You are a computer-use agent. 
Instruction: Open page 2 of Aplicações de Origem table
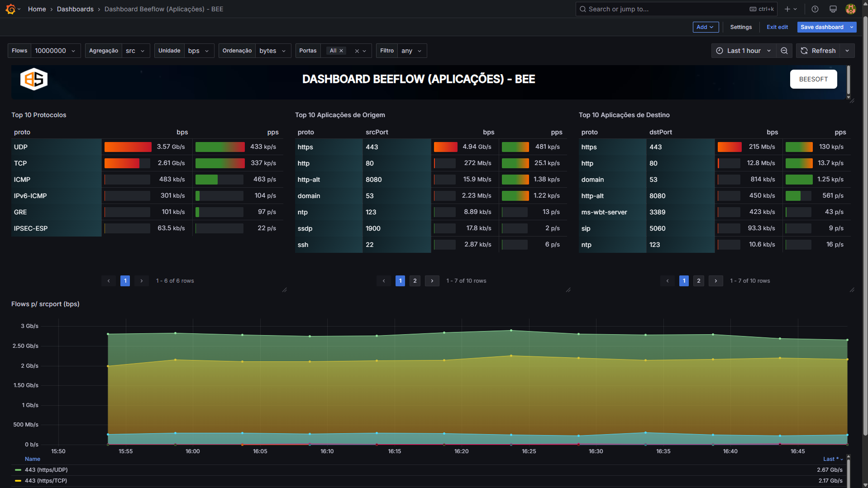click(415, 281)
